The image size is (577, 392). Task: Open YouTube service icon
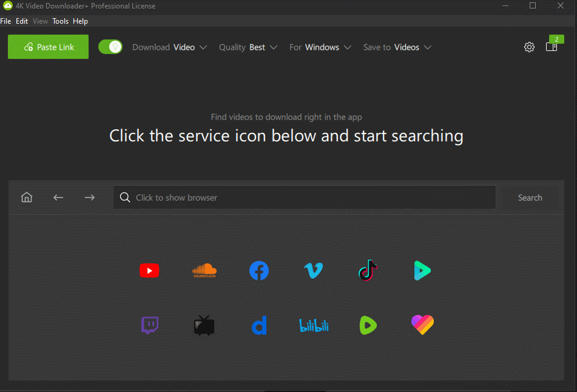[x=149, y=271]
